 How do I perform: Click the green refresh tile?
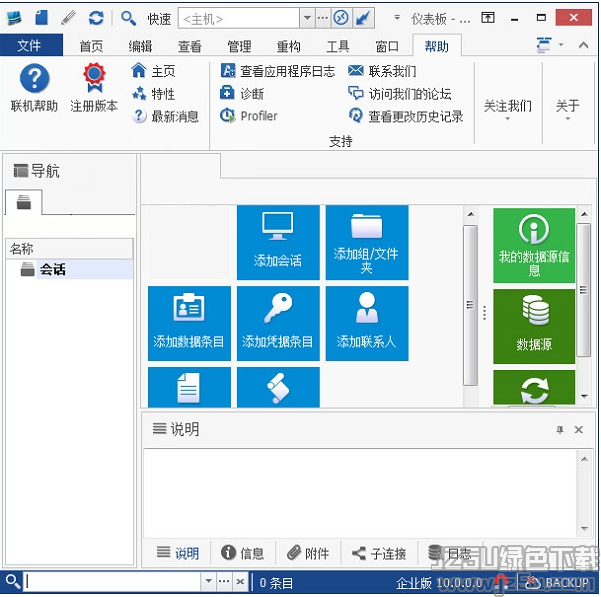click(x=534, y=387)
